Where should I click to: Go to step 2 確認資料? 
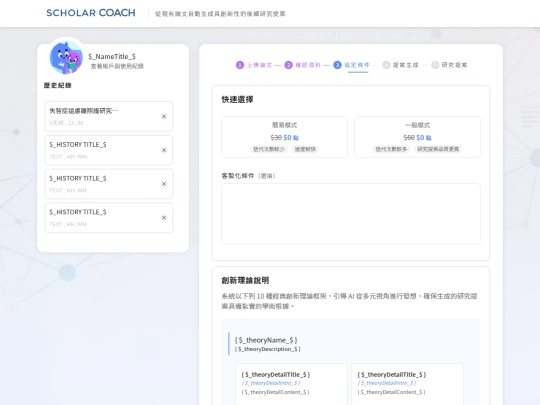point(303,65)
